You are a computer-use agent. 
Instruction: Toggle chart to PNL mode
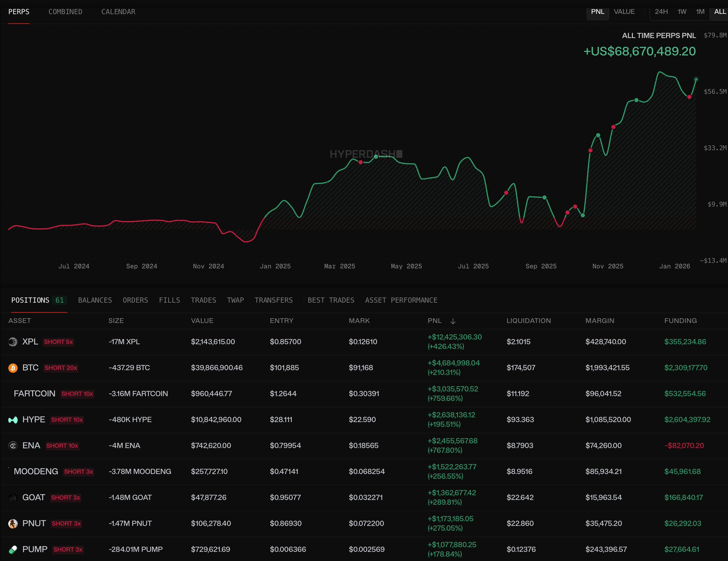pos(598,12)
